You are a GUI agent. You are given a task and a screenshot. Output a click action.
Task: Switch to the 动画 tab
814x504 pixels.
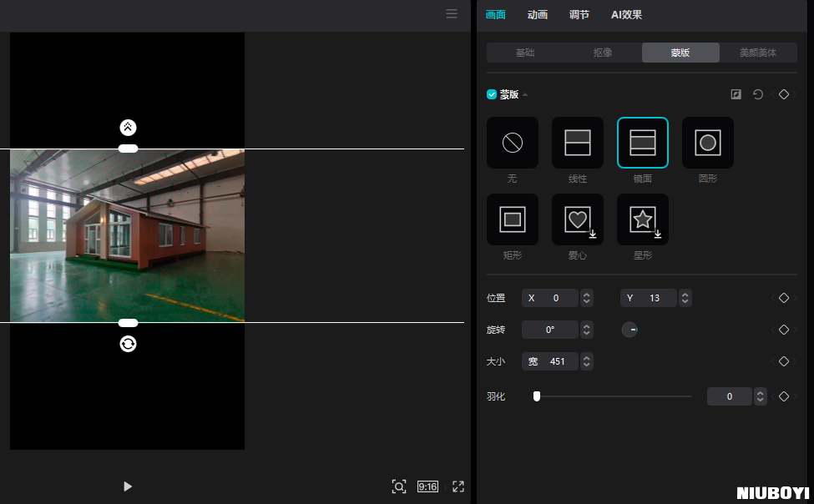(538, 14)
